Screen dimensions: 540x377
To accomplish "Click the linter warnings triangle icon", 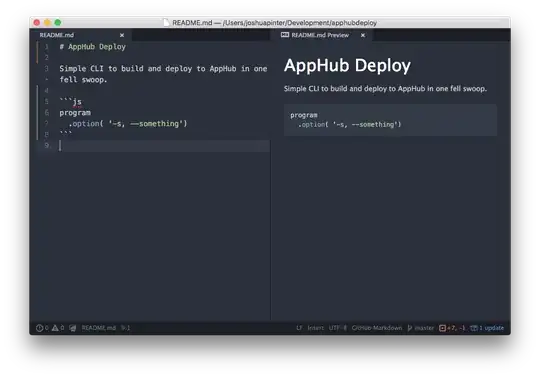I will [x=55, y=328].
